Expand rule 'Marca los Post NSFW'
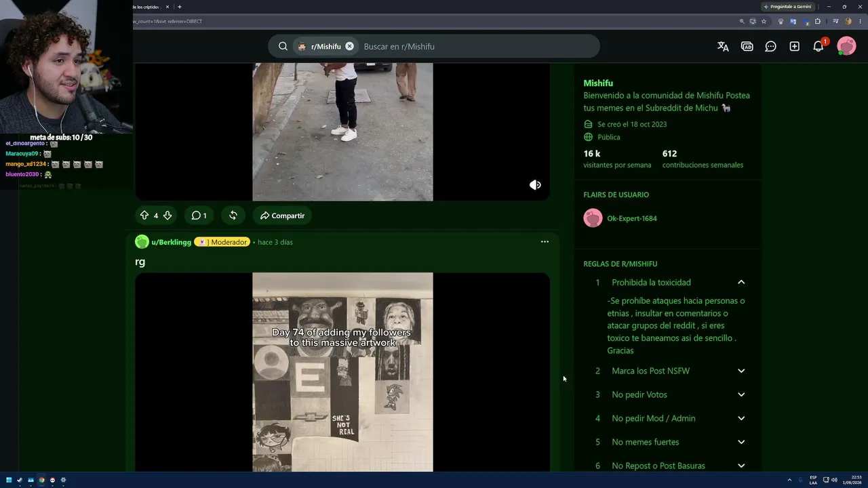Screen dimensions: 868x488 click(741, 371)
